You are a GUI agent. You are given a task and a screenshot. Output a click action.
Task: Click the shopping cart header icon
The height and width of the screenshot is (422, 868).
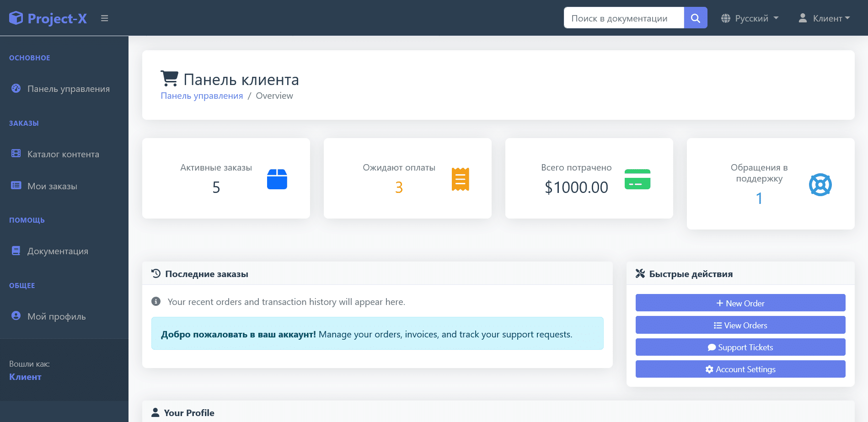tap(170, 79)
